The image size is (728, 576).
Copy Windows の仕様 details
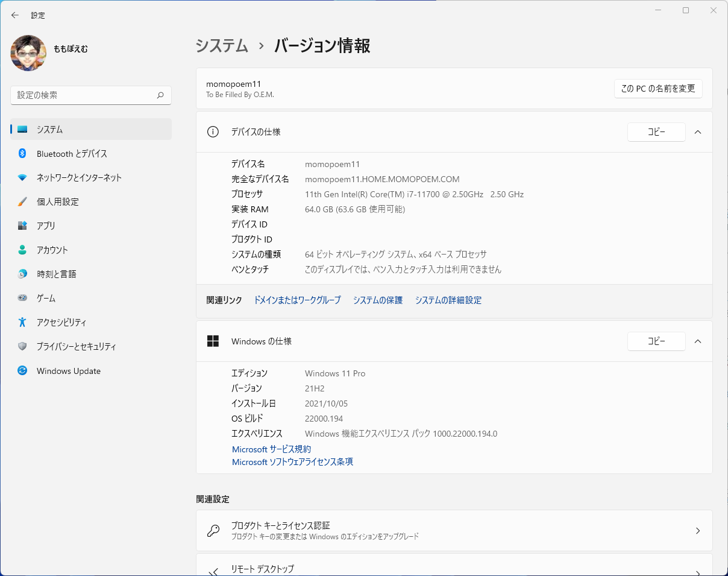(656, 341)
